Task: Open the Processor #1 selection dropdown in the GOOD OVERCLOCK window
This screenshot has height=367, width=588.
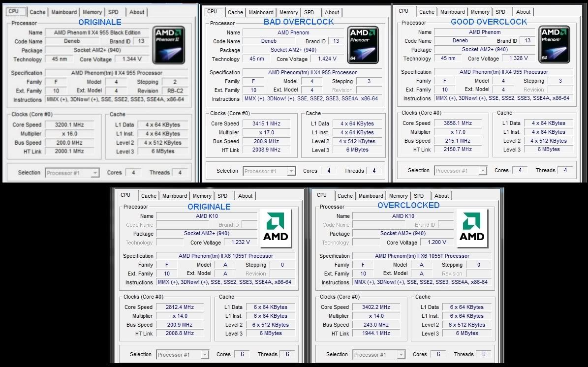Action: click(461, 171)
